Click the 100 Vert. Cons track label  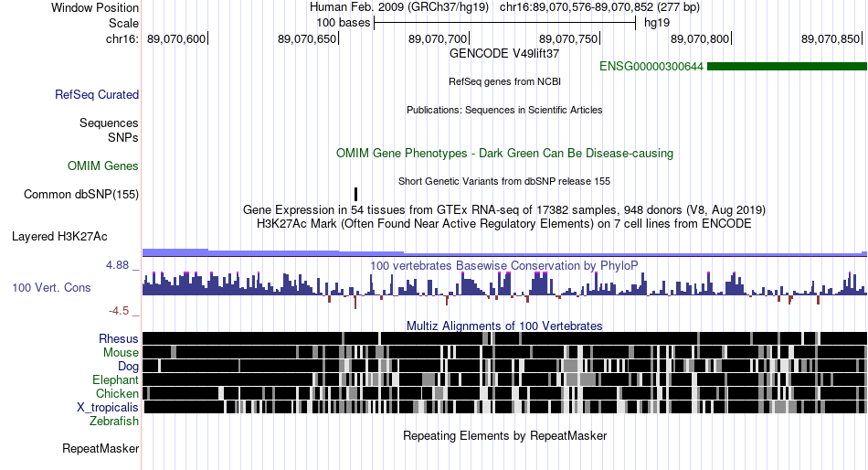51,288
